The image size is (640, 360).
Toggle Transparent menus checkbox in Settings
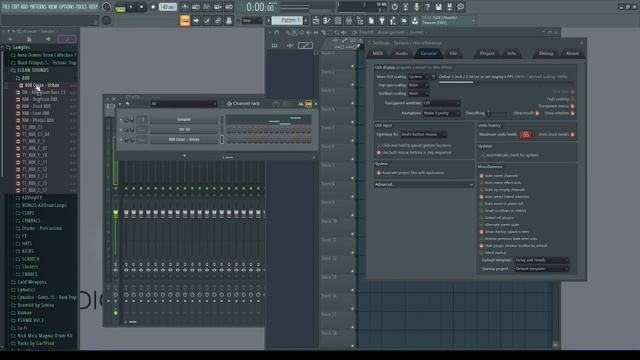click(572, 106)
